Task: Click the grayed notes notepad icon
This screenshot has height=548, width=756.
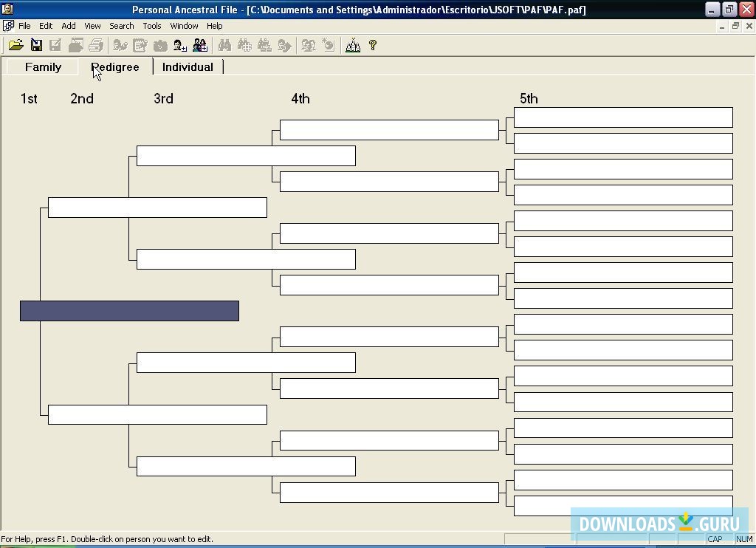Action: click(x=140, y=45)
